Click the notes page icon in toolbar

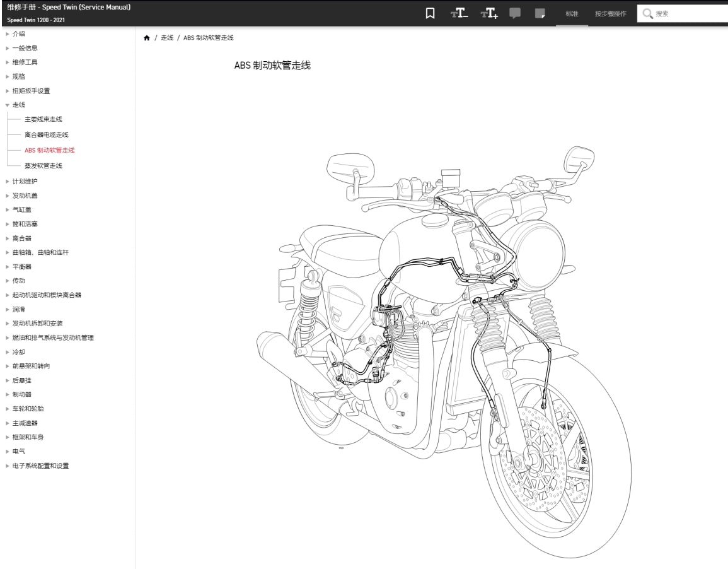click(x=540, y=13)
